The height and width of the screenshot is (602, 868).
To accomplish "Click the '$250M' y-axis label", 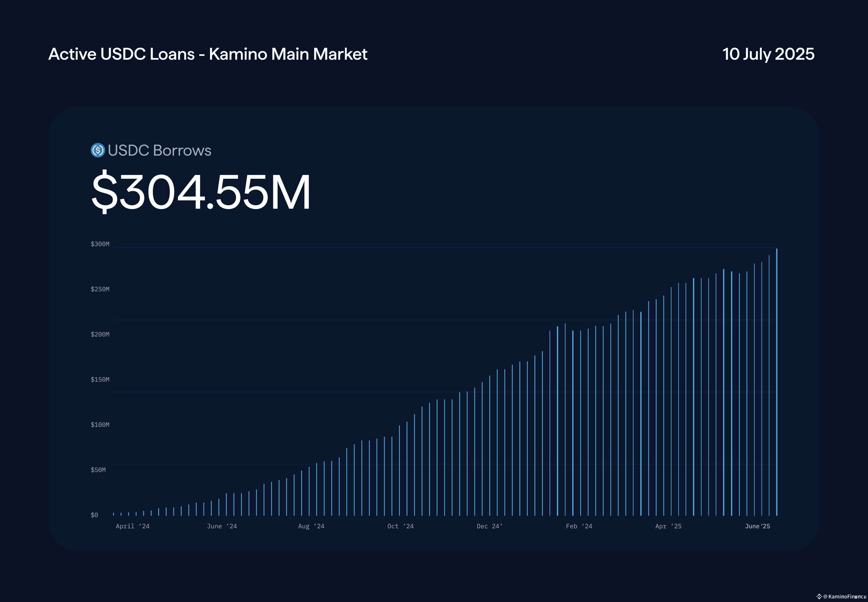I will tap(100, 289).
